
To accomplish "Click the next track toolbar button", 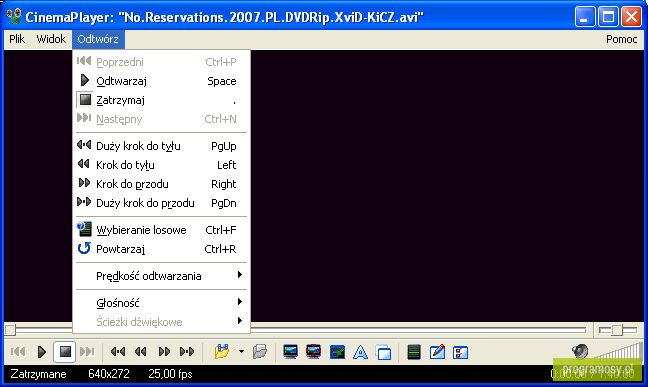I will coord(87,352).
